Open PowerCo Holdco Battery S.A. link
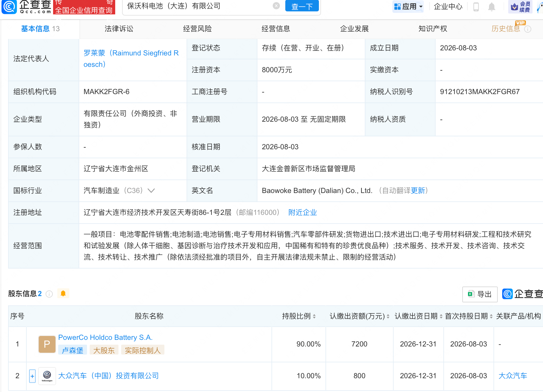Image resolution: width=543 pixels, height=392 pixels. point(105,337)
